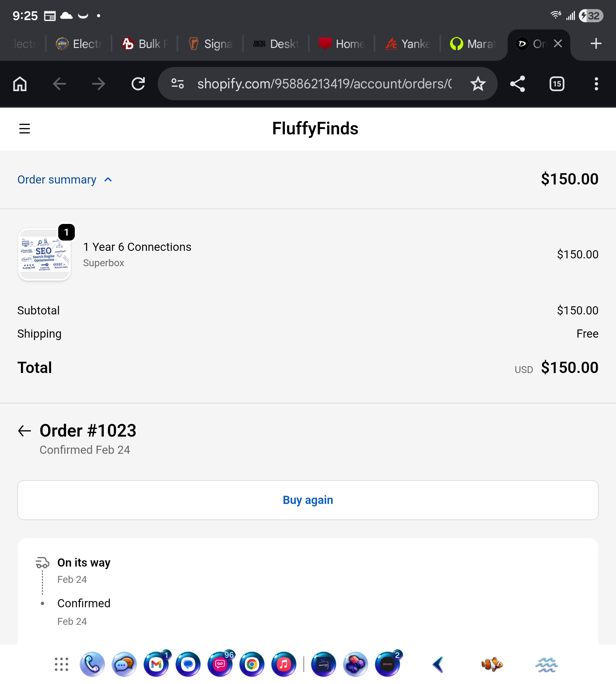Go back using the Order #1023 arrow
This screenshot has width=616, height=684.
[24, 431]
